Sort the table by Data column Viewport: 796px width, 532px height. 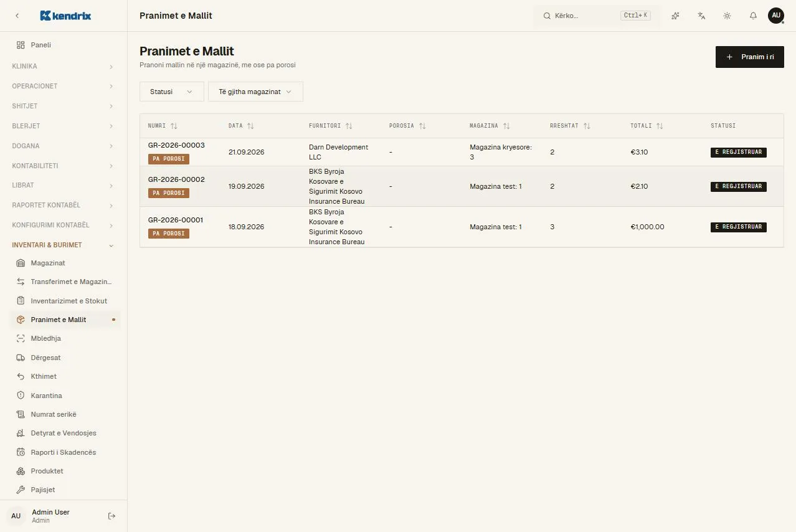pos(241,126)
